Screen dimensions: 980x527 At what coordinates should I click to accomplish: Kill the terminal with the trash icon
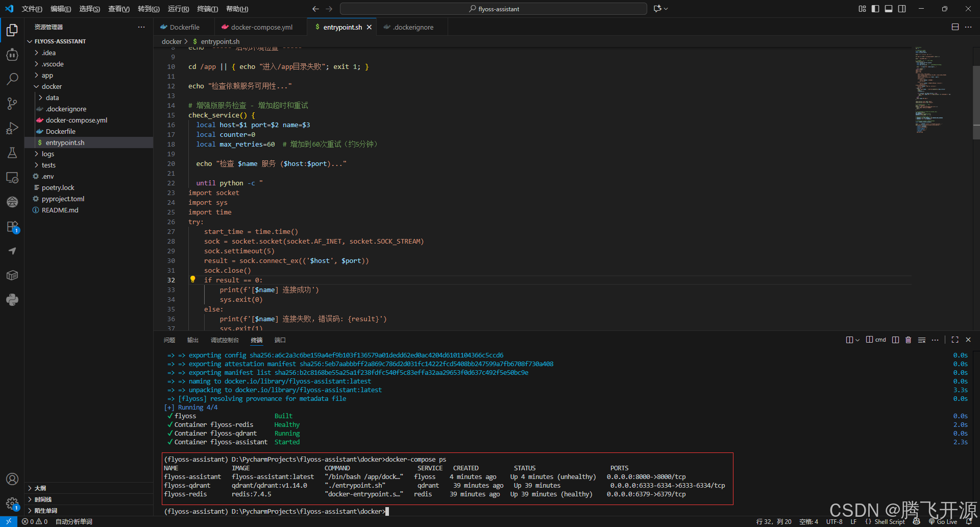908,340
